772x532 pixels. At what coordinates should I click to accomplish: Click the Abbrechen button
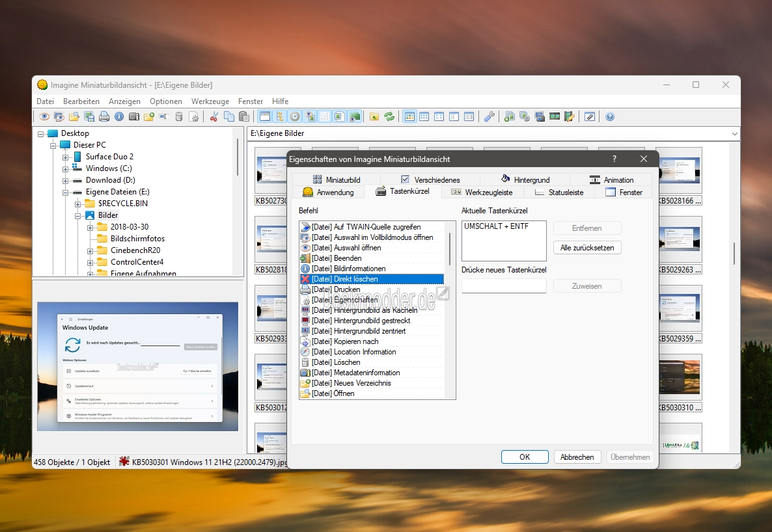pyautogui.click(x=577, y=457)
